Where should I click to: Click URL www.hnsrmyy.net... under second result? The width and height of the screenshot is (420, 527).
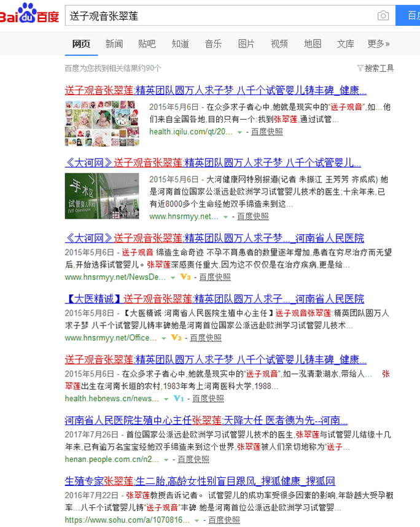click(x=184, y=216)
